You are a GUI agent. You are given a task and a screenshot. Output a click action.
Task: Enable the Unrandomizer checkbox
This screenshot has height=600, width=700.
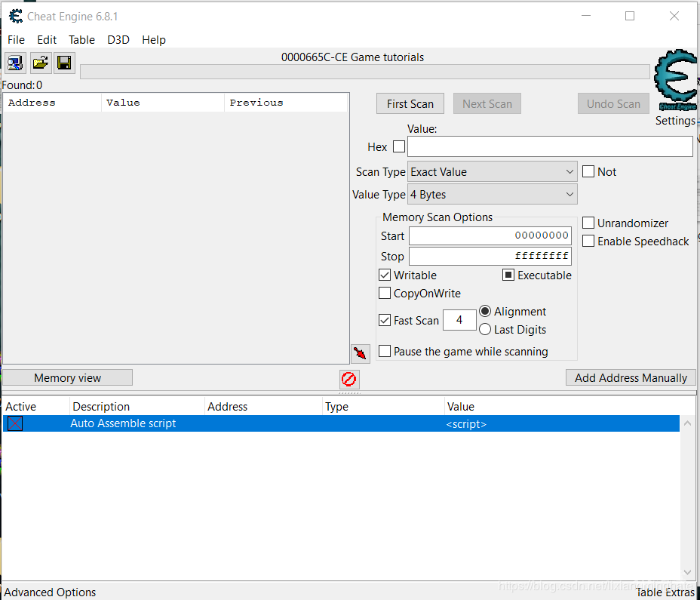click(x=588, y=223)
